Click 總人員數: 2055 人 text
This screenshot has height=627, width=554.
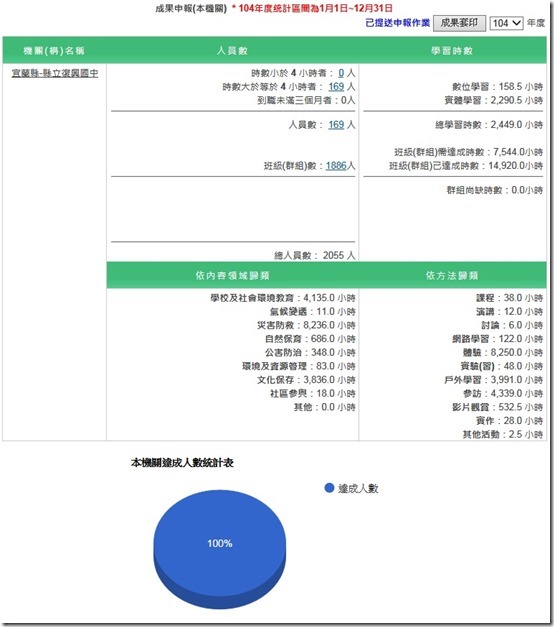314,256
